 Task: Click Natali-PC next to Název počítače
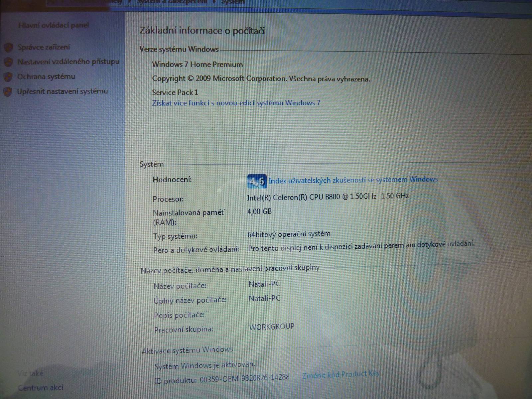coord(264,284)
